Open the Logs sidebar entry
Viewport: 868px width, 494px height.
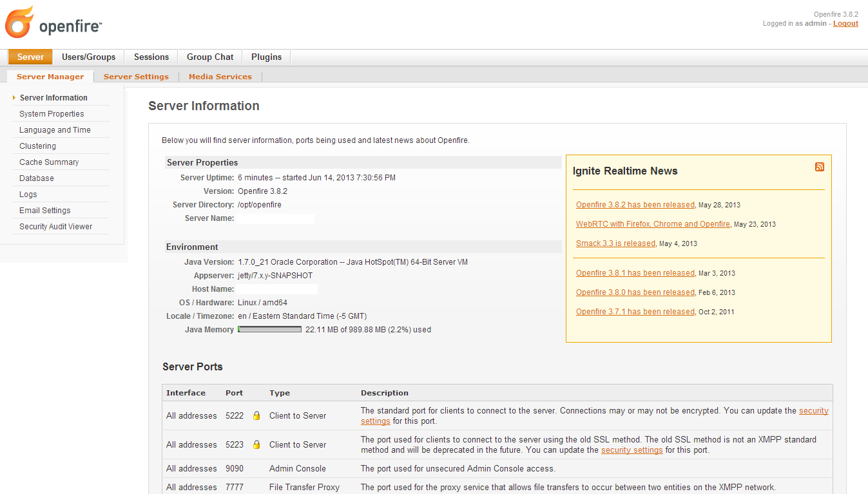28,194
